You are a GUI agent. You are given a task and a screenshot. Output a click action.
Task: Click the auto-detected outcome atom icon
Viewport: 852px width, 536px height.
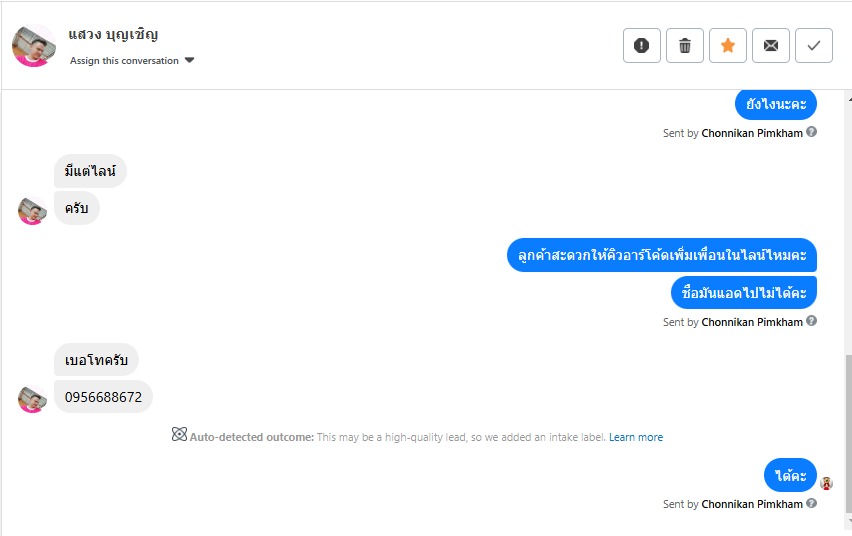[x=179, y=435]
